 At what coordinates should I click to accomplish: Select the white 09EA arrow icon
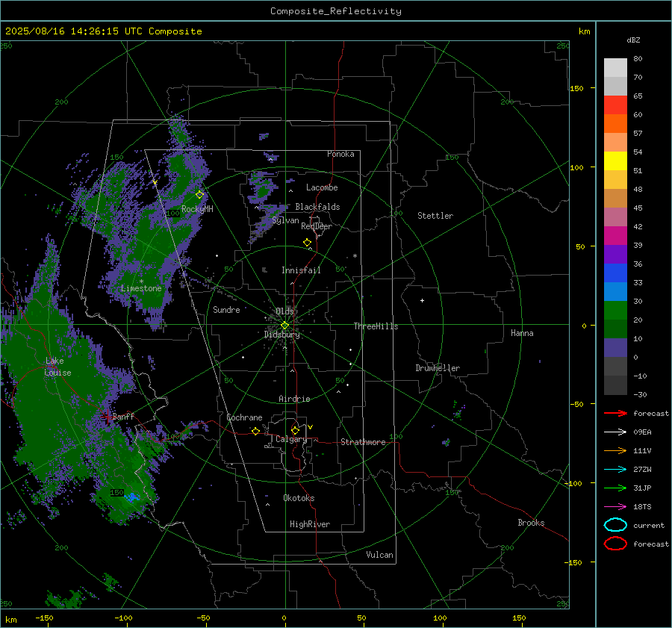coord(615,432)
